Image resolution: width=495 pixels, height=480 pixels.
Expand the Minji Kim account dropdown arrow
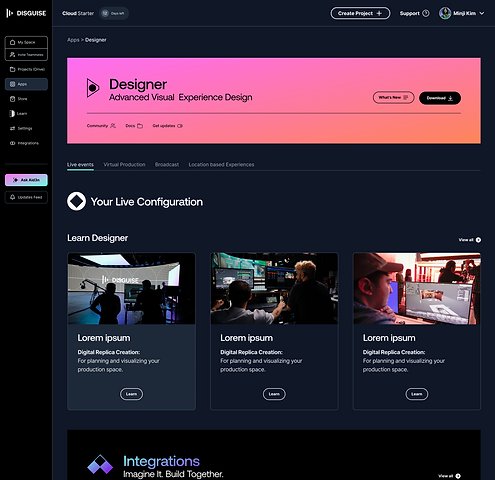click(482, 13)
